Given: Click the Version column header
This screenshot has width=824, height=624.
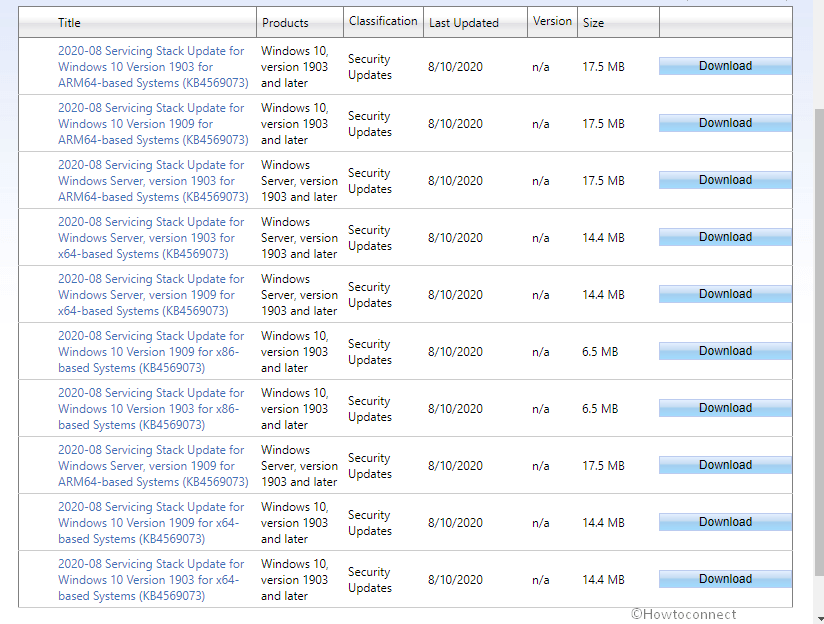Looking at the screenshot, I should coord(552,21).
